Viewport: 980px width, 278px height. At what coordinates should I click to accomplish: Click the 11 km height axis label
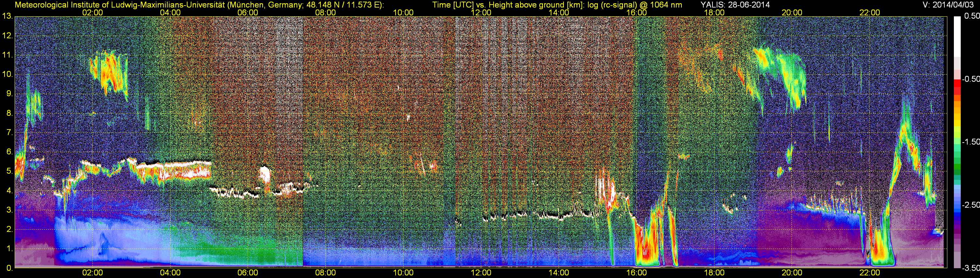[7, 55]
